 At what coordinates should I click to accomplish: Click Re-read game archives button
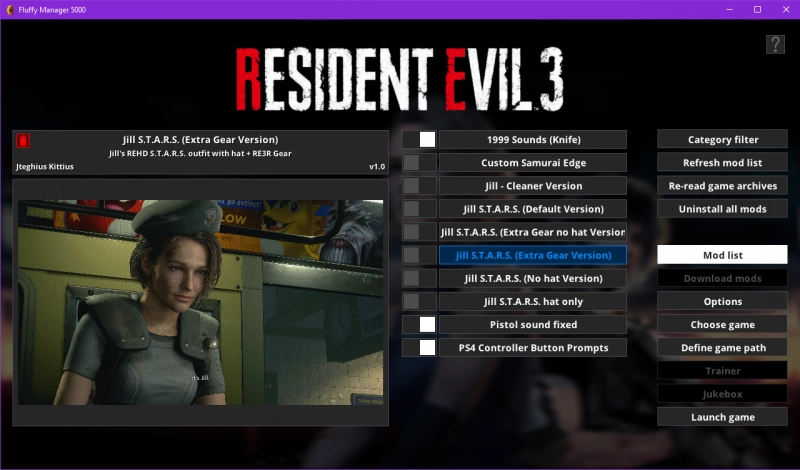click(722, 186)
